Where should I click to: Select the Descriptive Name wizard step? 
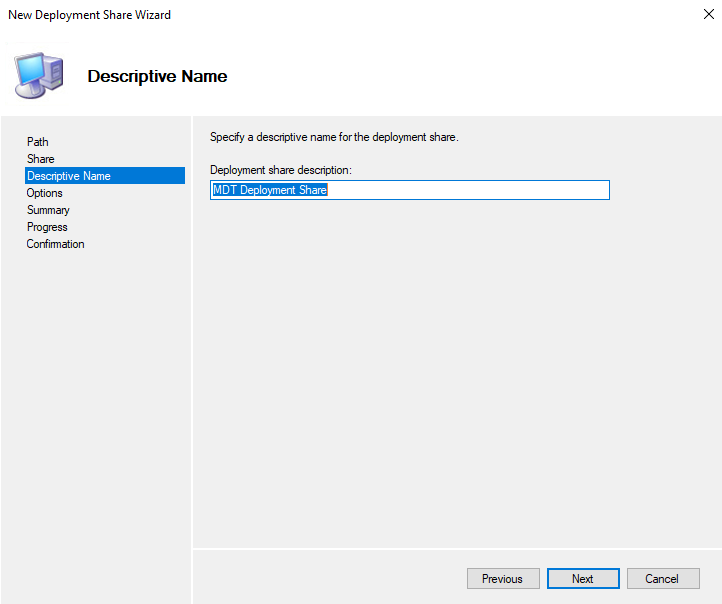click(x=105, y=176)
